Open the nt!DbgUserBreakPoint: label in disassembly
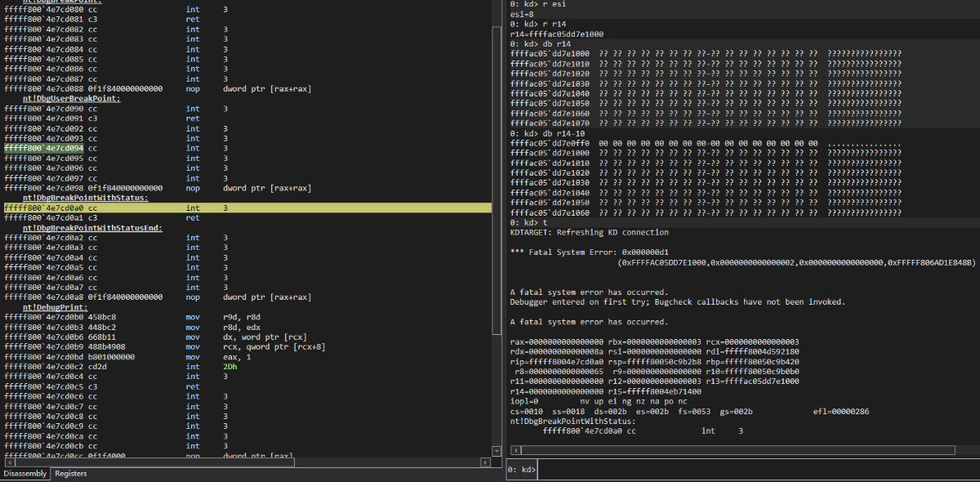 (x=71, y=98)
